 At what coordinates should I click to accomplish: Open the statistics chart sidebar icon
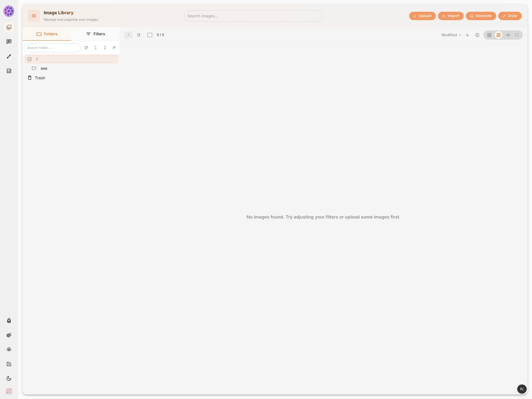coord(9,71)
